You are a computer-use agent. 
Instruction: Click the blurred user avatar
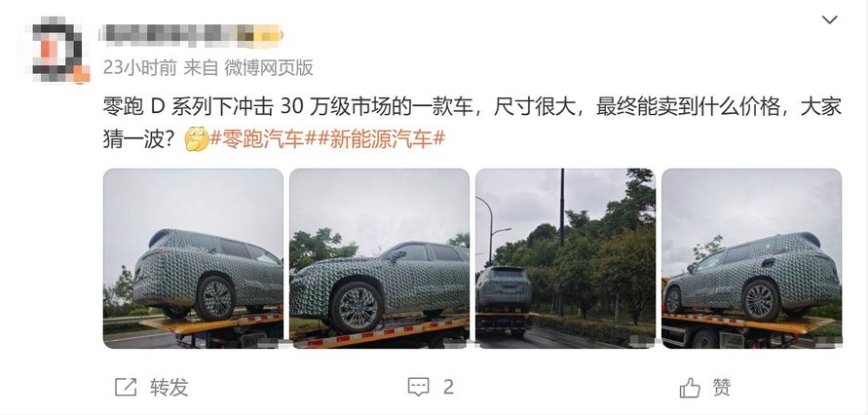57,50
